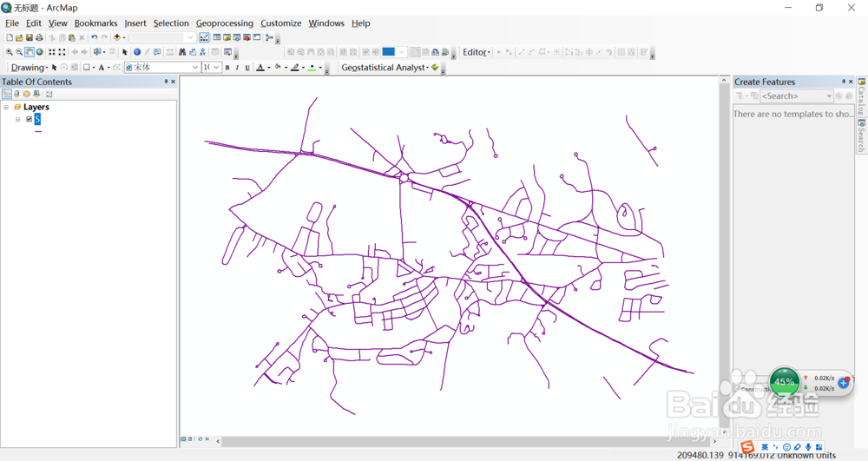The width and height of the screenshot is (868, 461).
Task: Open the map scale dropdown
Action: click(190, 37)
